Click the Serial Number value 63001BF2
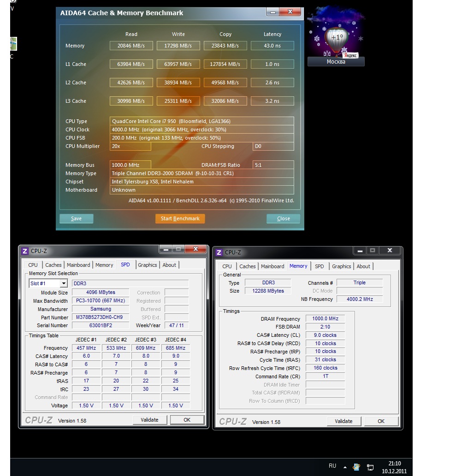Screen dimensions: 450x476 click(101, 325)
